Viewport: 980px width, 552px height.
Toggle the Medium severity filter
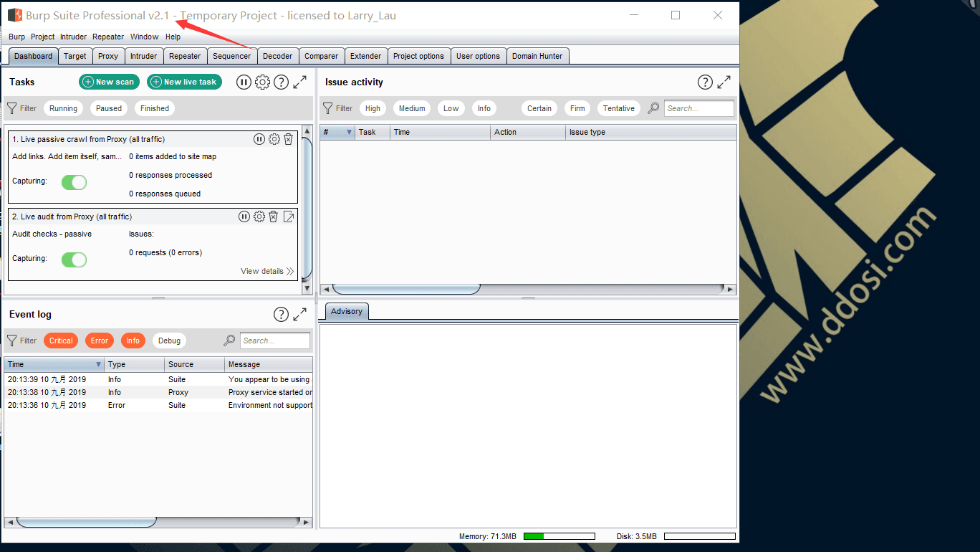412,108
